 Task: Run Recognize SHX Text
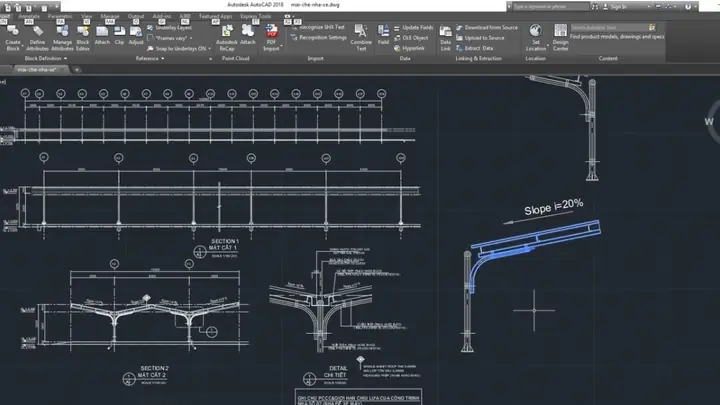(319, 27)
